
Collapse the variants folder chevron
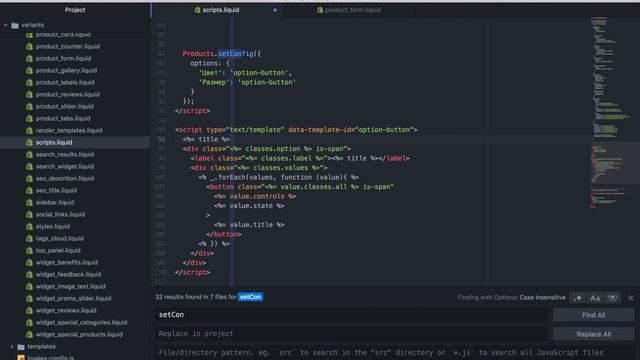(x=5, y=25)
